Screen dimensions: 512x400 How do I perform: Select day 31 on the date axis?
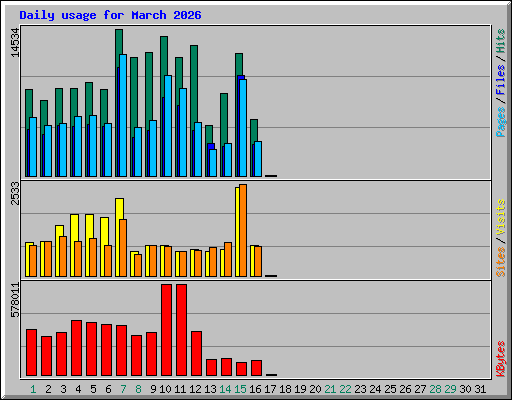[x=480, y=389]
